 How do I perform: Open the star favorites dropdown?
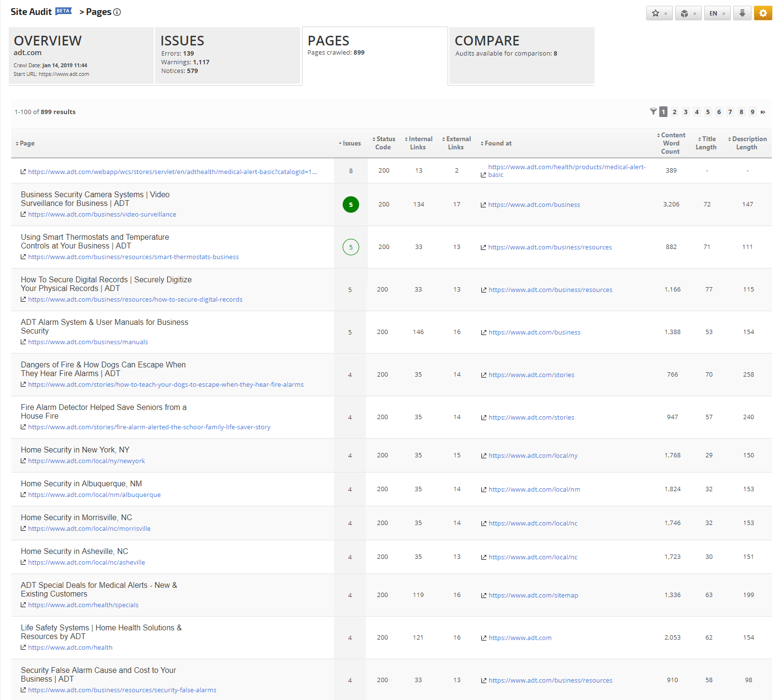(659, 13)
